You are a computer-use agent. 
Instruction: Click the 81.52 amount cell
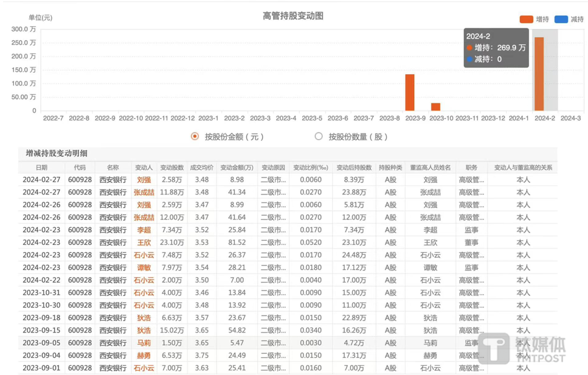(x=237, y=243)
